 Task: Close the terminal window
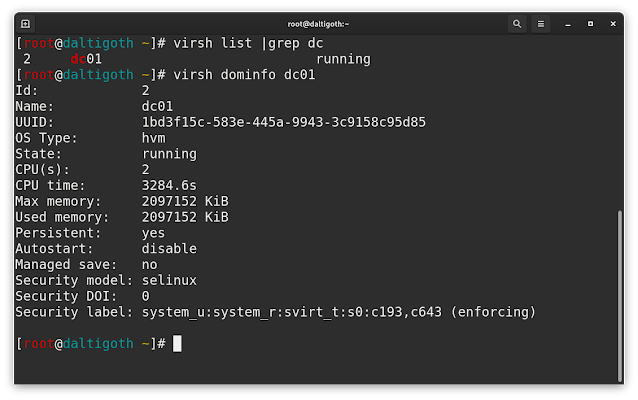click(x=612, y=23)
